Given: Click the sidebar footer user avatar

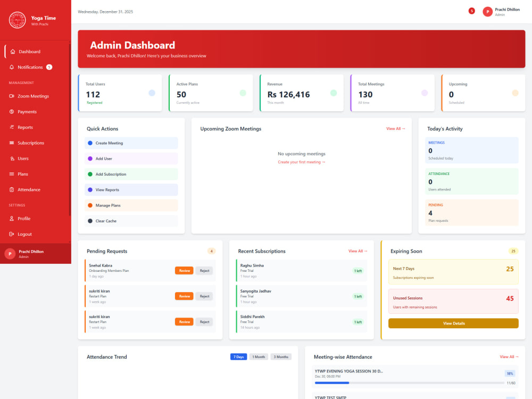Looking at the screenshot, I should (x=10, y=254).
